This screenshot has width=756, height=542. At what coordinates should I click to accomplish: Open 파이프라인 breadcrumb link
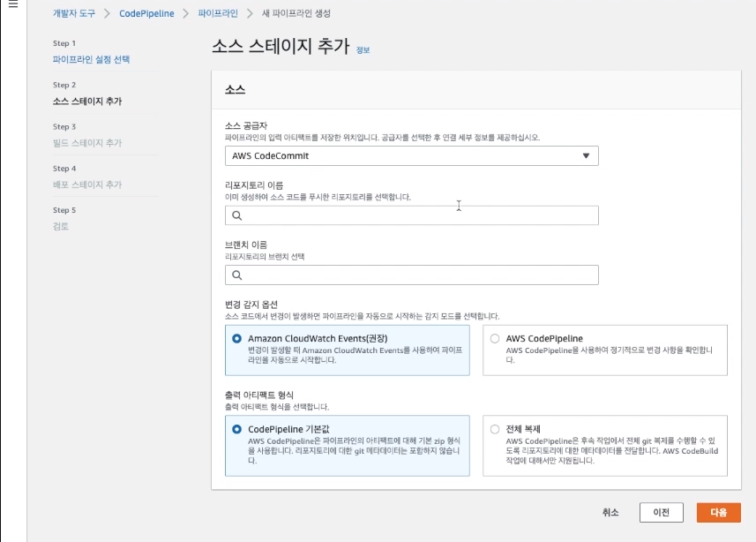(x=218, y=13)
